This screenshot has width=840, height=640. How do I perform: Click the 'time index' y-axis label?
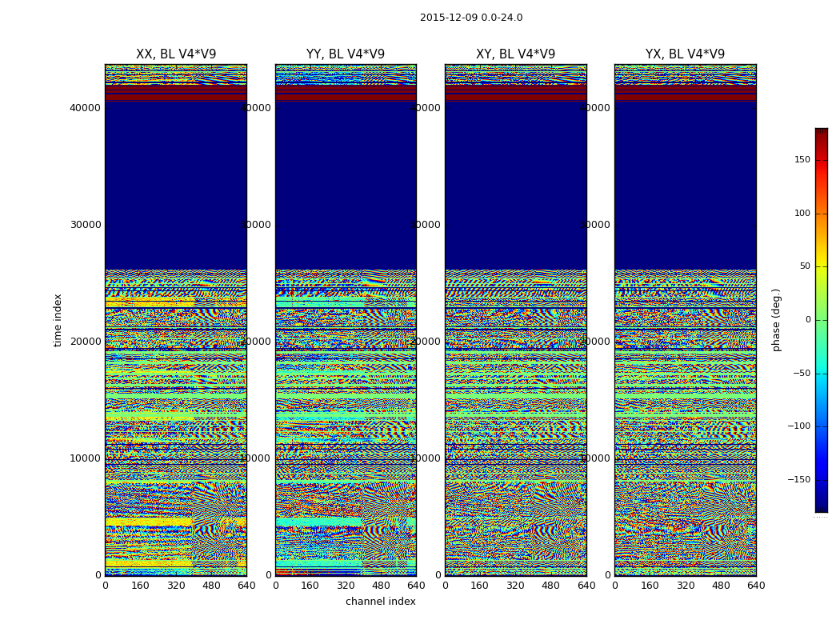coord(58,320)
